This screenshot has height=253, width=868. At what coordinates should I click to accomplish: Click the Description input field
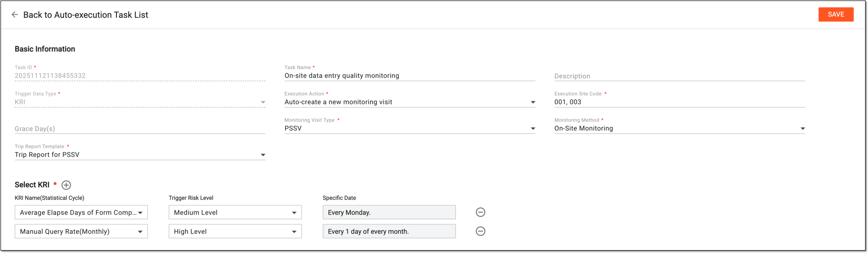coord(679,76)
